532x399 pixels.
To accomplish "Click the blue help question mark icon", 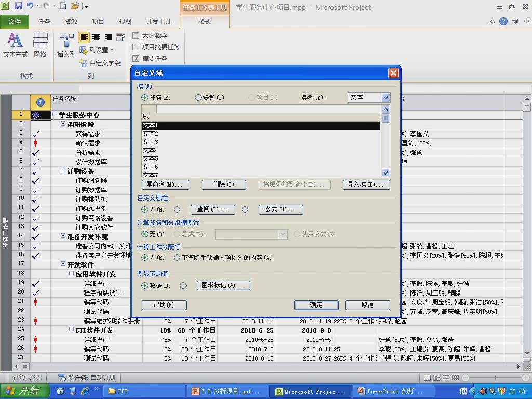I will tap(503, 22).
